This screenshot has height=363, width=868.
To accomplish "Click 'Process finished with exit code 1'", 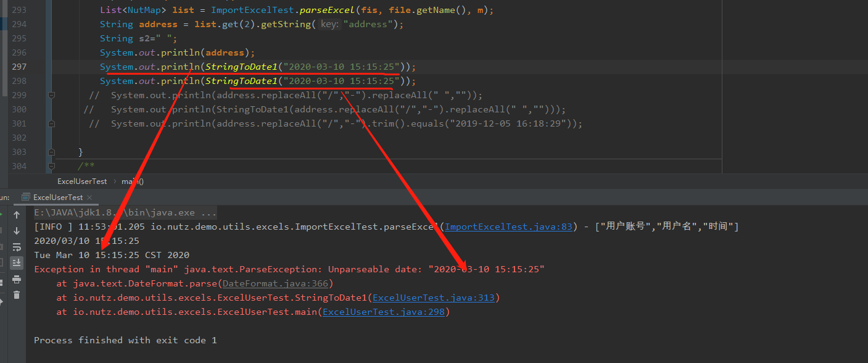I will click(125, 340).
